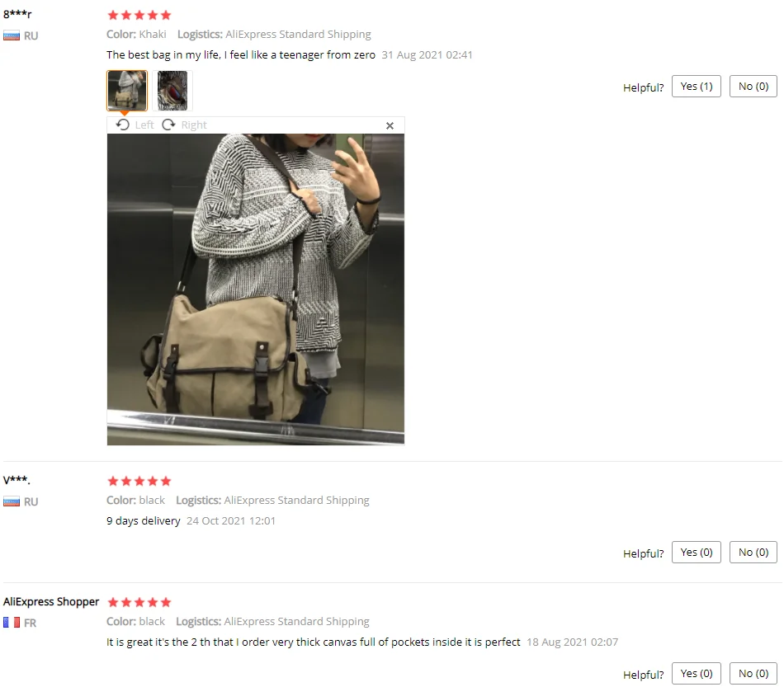Vote Yes on the AliExpress Shopper review
784x687 pixels.
pos(696,674)
